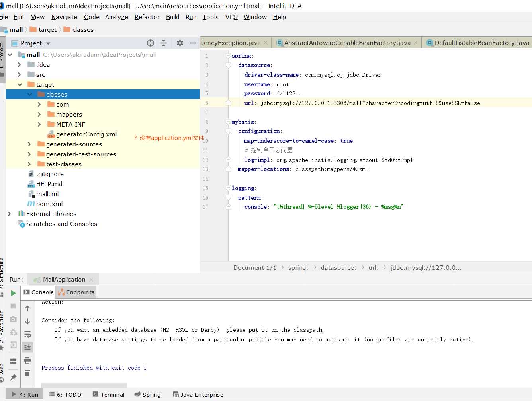
Task: Expand External Libraries node
Action: click(10, 214)
